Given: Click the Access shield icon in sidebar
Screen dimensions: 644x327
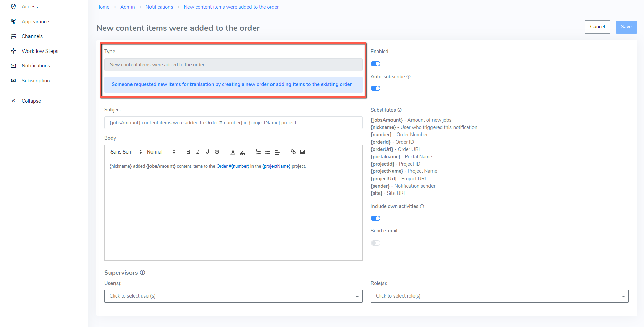Looking at the screenshot, I should coord(13,6).
